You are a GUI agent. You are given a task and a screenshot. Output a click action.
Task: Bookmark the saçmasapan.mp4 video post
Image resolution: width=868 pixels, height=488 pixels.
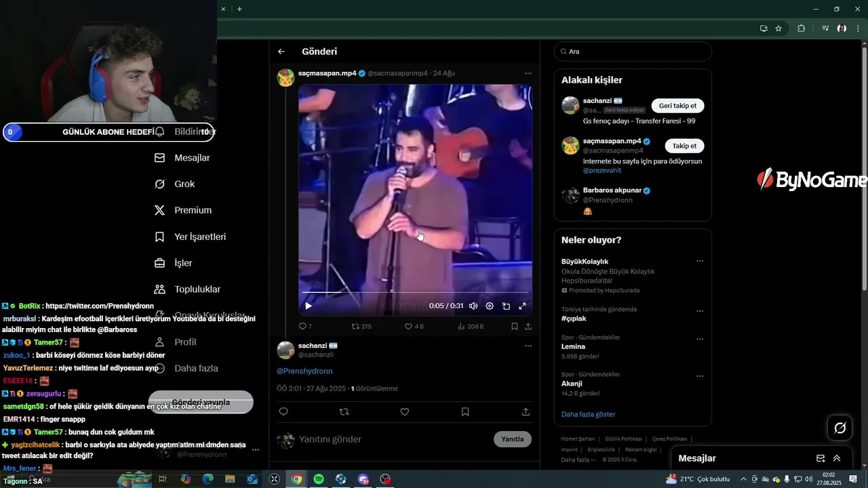tap(515, 326)
